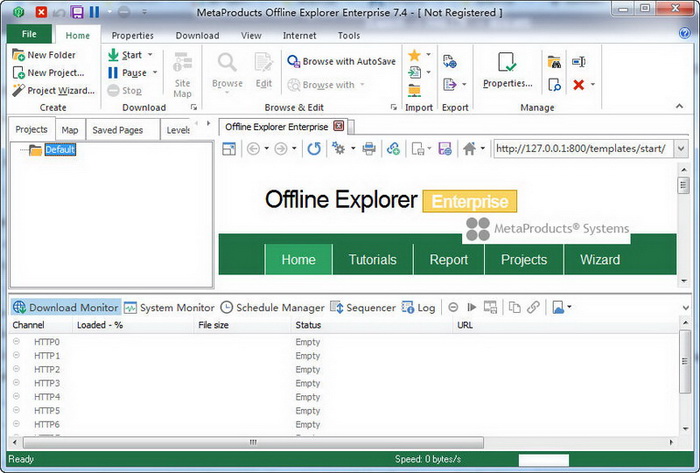Print the page with printer icon
This screenshot has height=473, width=700.
(x=369, y=149)
